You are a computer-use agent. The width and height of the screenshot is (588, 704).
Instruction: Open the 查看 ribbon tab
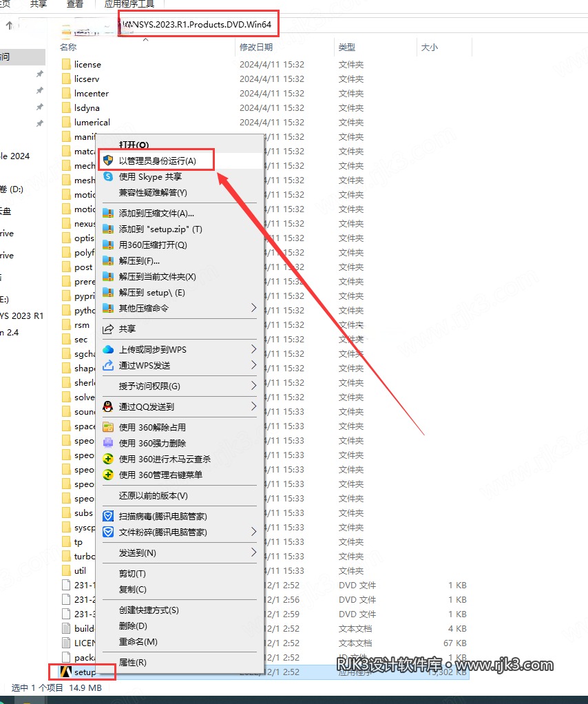[74, 4]
